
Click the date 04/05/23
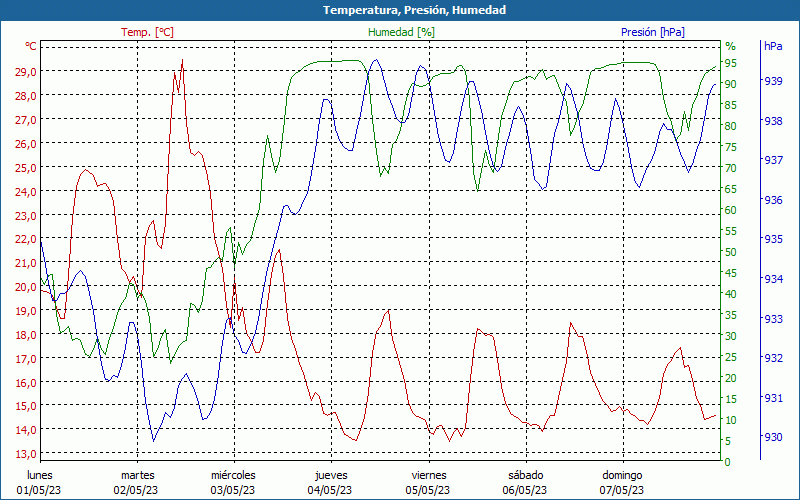[x=330, y=490]
